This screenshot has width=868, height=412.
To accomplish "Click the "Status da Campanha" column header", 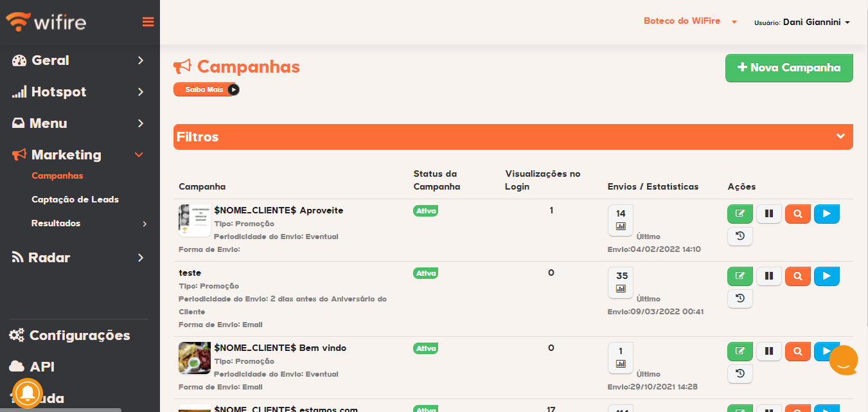I will [x=437, y=181].
